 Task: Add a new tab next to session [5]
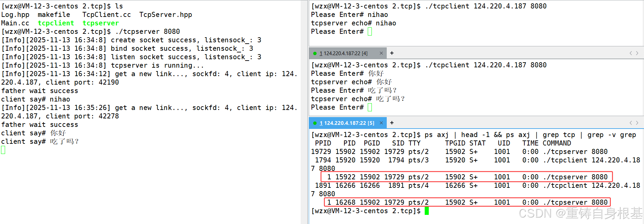(392, 123)
